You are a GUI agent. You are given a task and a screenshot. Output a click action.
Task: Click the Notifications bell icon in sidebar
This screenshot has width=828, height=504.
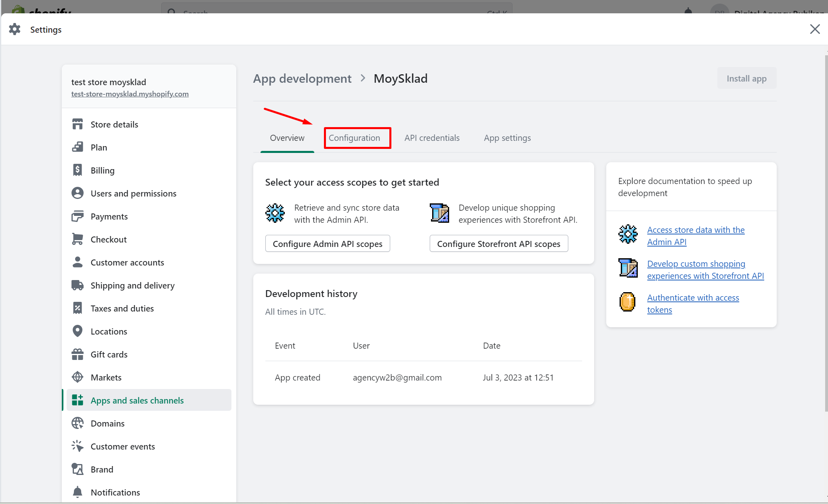point(77,492)
